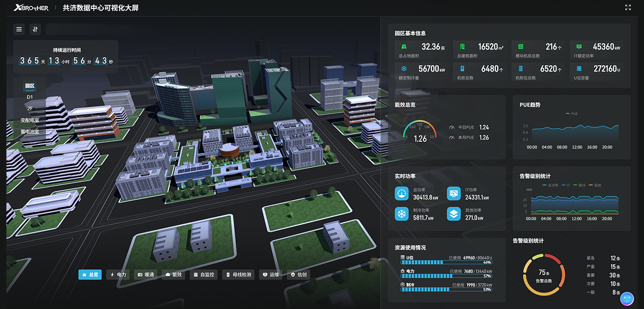Select D1 in the left navigation
Image resolution: width=644 pixels, height=309 pixels.
30,97
